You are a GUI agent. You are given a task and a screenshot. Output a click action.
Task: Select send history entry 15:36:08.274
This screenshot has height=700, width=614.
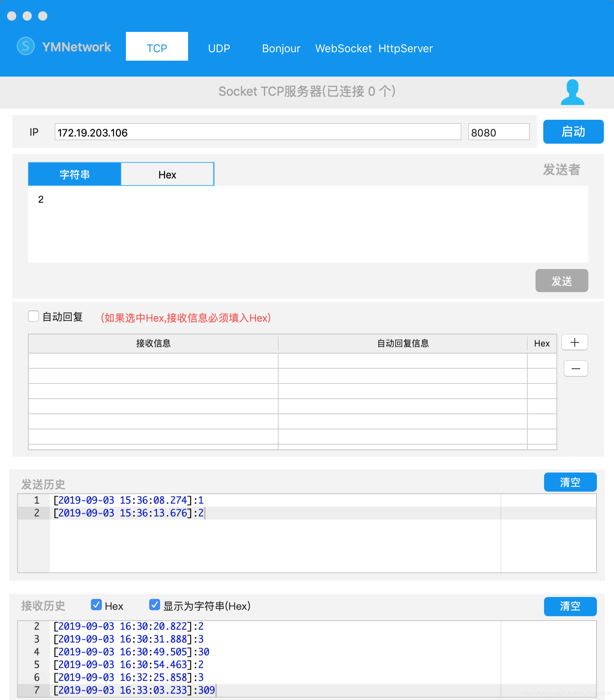[128, 500]
